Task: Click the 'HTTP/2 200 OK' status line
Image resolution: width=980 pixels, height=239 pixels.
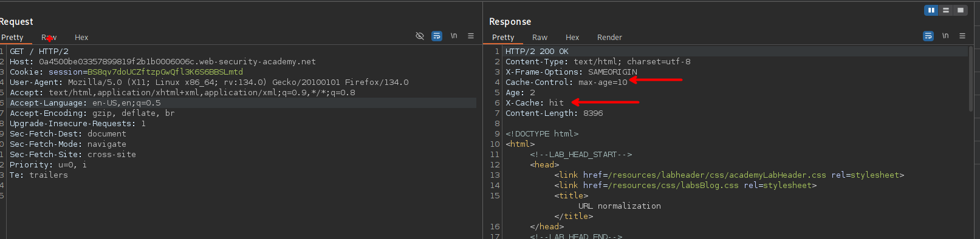Action: tap(537, 52)
